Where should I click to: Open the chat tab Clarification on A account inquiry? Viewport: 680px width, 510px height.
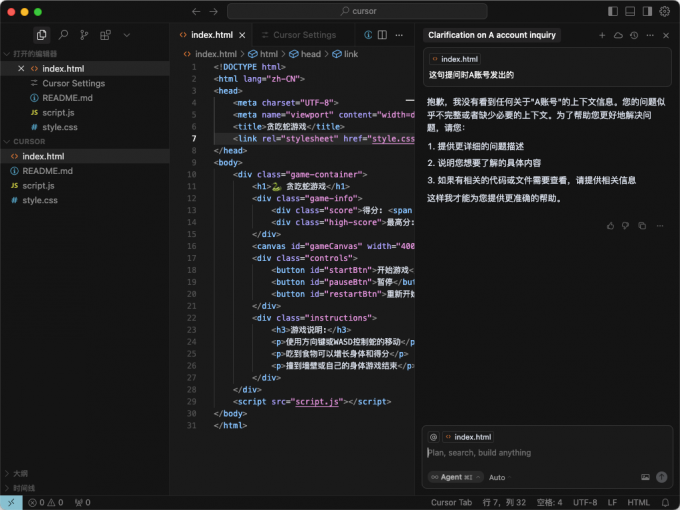pos(492,35)
